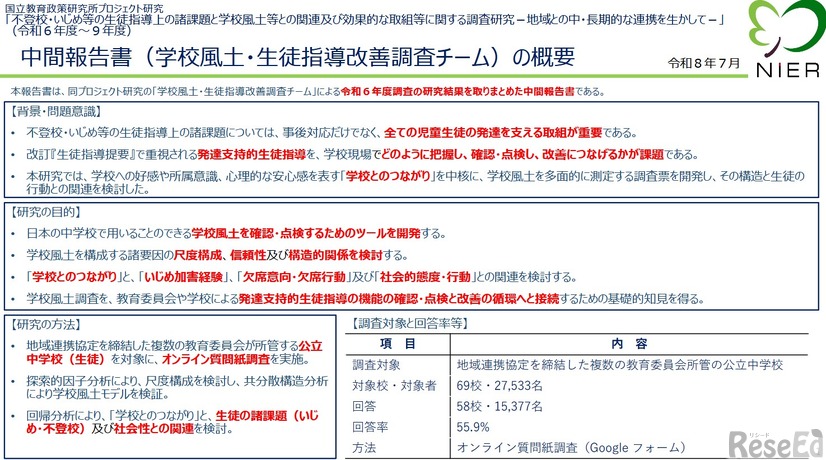This screenshot has height=460, width=826.
Task: Click the intro sentence beginning 本報告書は
Action: coord(308,92)
